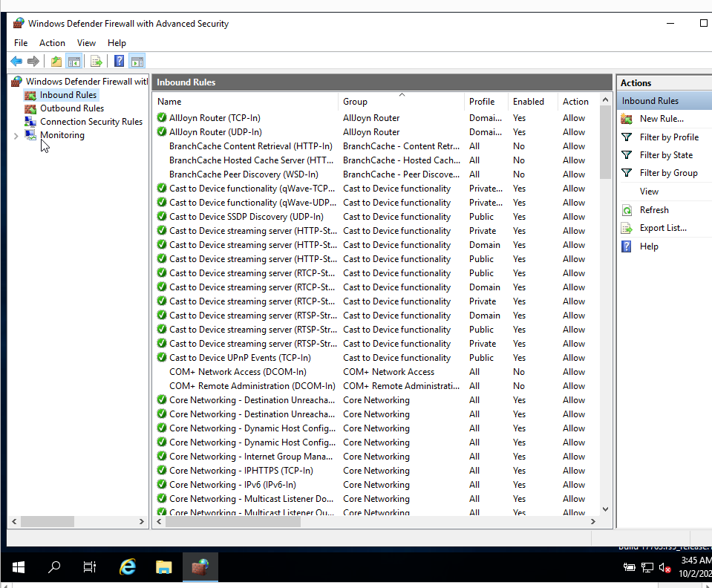This screenshot has height=588, width=712.
Task: Click New Rule icon in Actions pane
Action: point(627,119)
